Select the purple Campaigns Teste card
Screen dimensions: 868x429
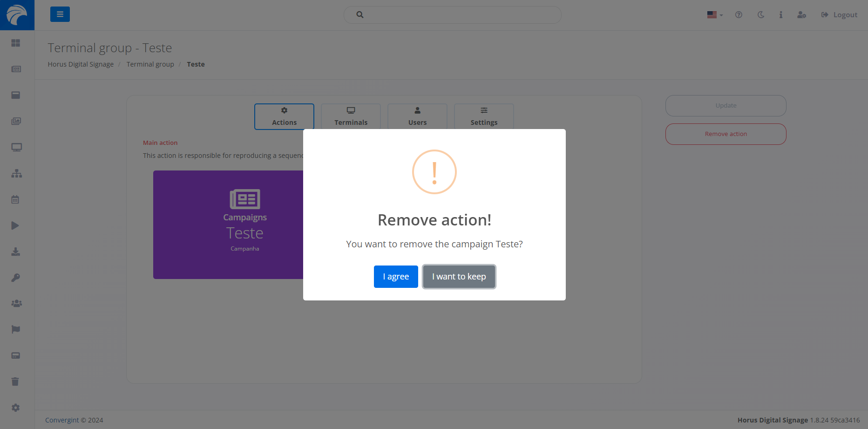[x=228, y=225]
